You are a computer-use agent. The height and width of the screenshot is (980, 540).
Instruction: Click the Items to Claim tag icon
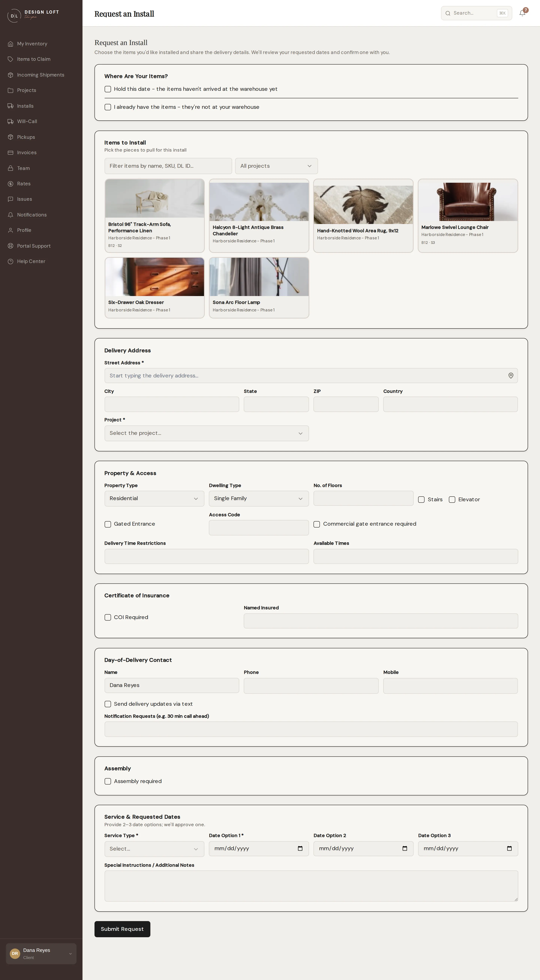(x=11, y=59)
